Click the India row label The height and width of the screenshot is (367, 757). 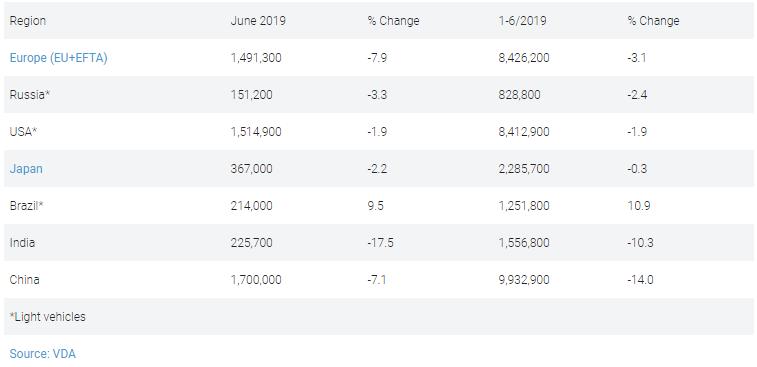pyautogui.click(x=22, y=242)
